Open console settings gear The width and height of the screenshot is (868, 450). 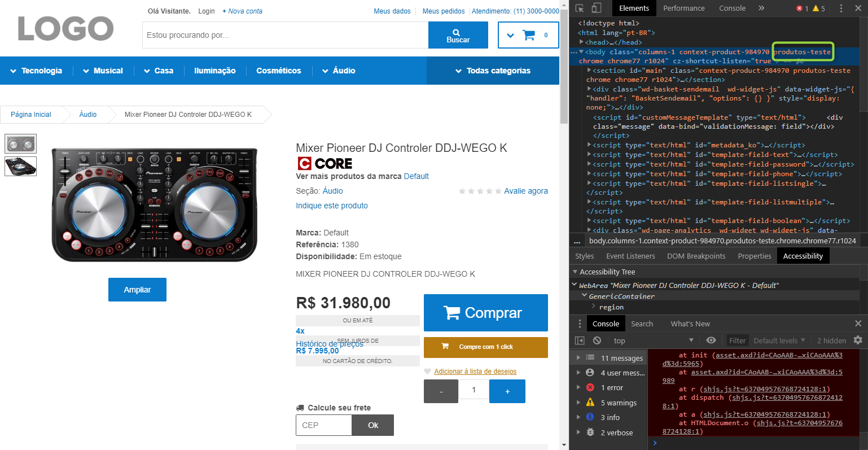[858, 340]
